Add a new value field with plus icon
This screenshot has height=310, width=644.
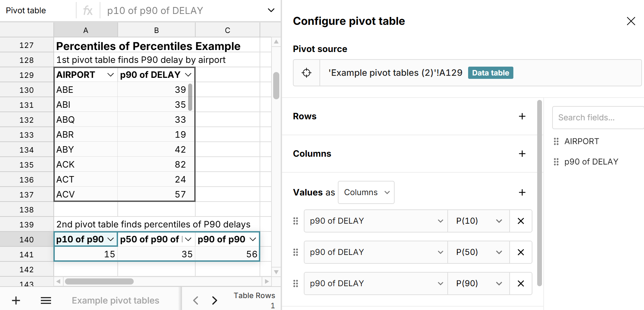pos(522,192)
